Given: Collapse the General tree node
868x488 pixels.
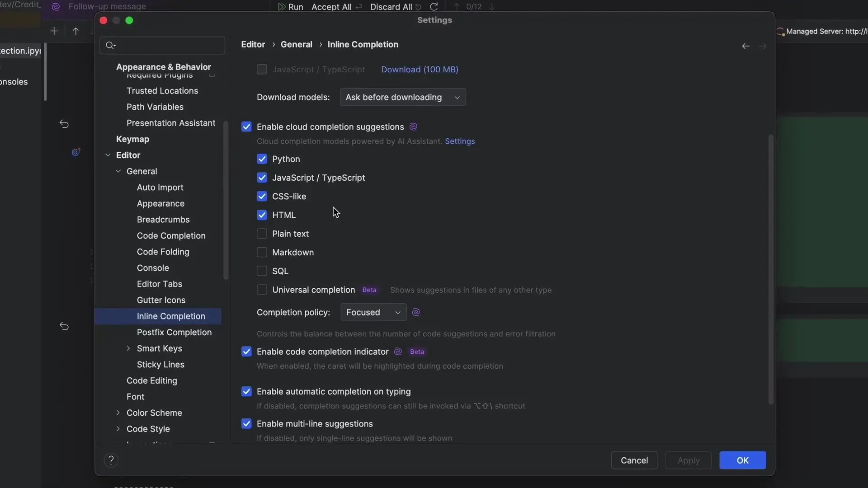Looking at the screenshot, I should [x=118, y=171].
